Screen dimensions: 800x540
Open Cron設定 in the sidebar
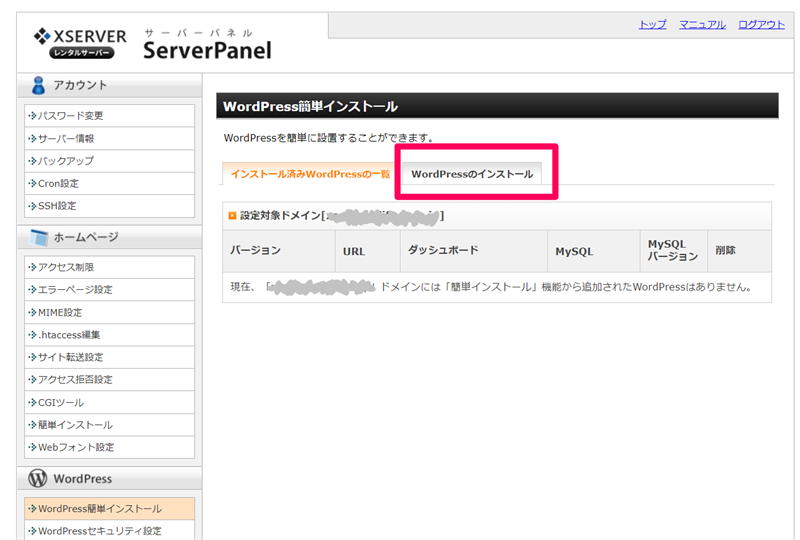[x=109, y=183]
